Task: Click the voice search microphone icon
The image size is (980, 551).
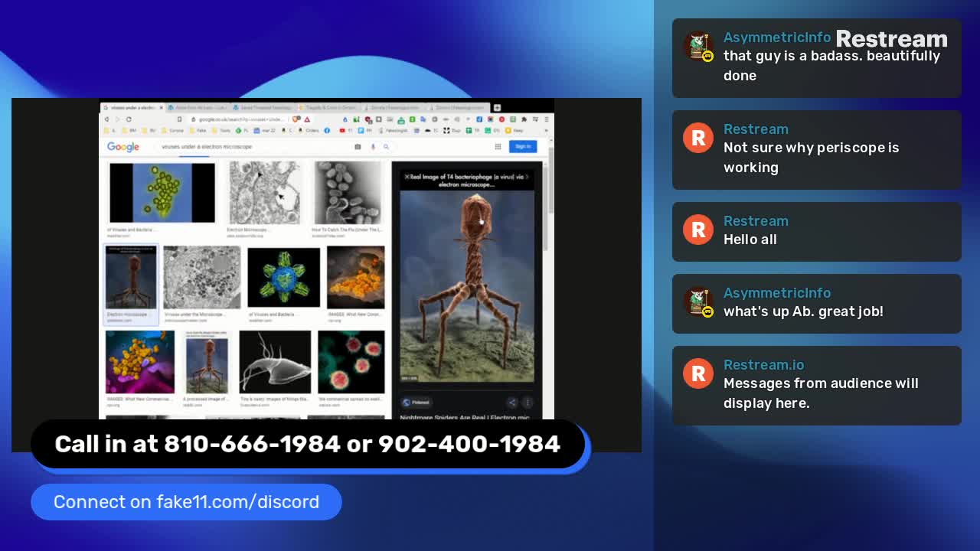Action: (x=373, y=147)
